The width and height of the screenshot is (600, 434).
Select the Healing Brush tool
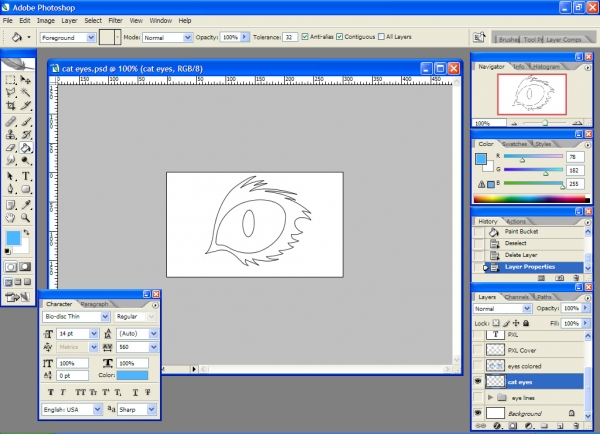(x=10, y=122)
